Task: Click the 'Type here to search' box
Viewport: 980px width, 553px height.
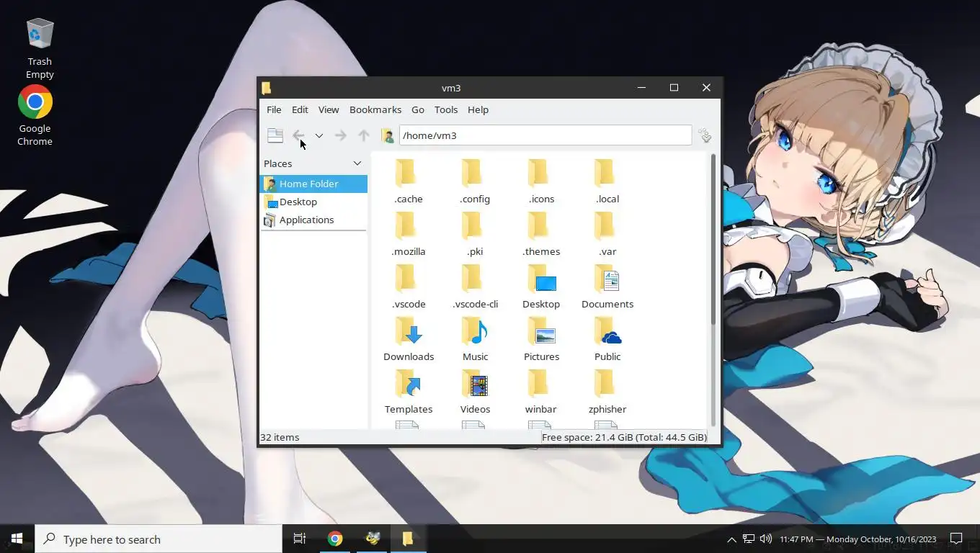Action: [x=159, y=539]
